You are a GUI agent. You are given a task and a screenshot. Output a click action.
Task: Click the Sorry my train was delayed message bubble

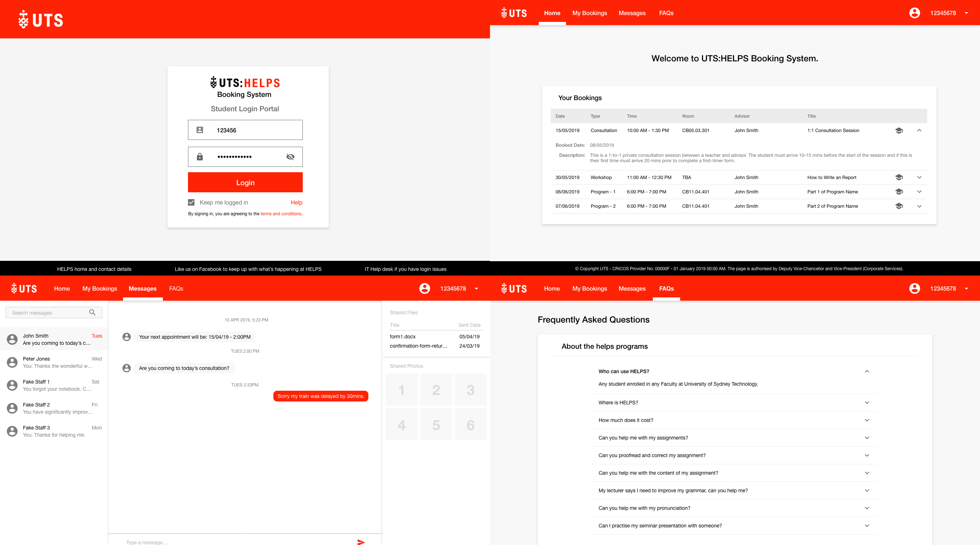point(321,396)
